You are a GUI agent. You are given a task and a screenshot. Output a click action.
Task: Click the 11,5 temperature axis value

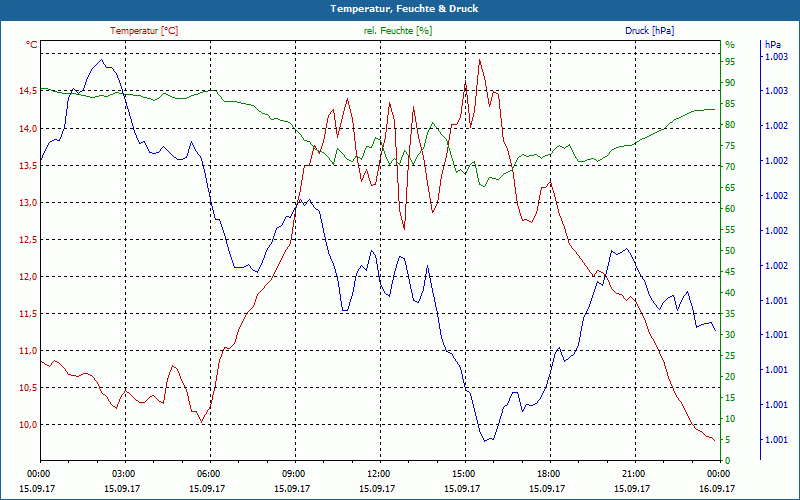[x=29, y=314]
